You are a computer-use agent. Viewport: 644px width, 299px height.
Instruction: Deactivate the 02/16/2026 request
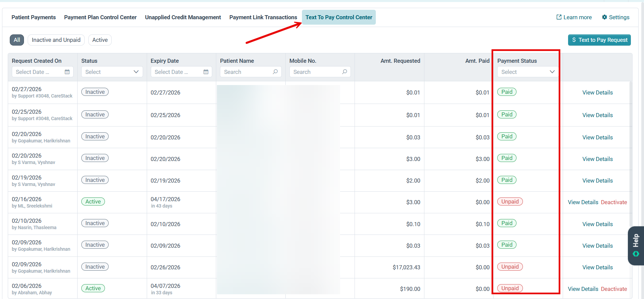[x=614, y=202]
